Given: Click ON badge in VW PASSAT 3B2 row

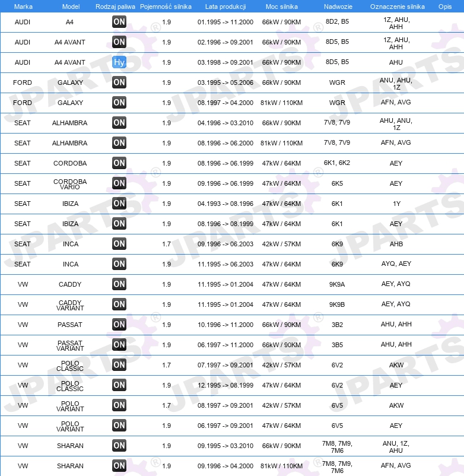Looking at the screenshot, I should coord(119,325).
